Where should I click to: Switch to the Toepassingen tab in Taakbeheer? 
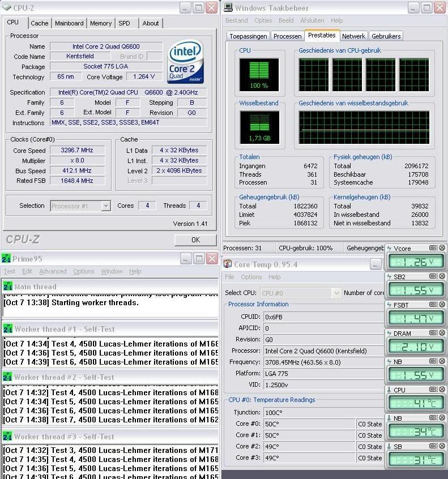[248, 36]
